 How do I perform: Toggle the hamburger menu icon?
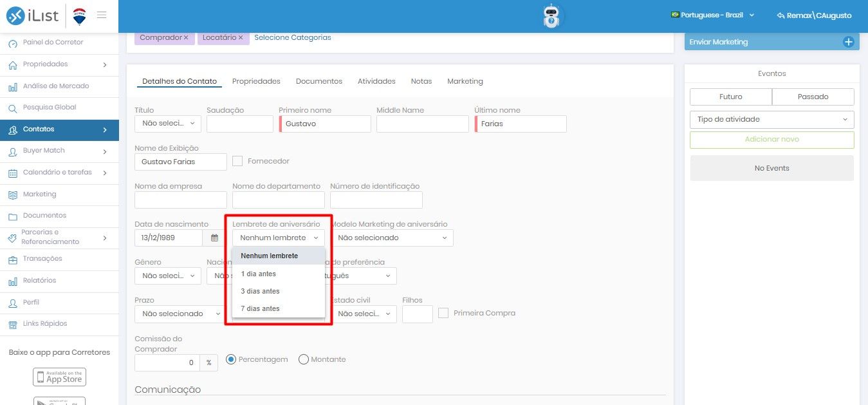pyautogui.click(x=102, y=15)
